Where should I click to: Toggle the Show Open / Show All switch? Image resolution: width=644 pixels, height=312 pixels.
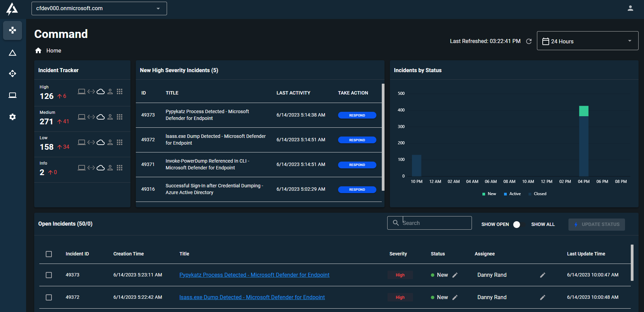coord(520,225)
